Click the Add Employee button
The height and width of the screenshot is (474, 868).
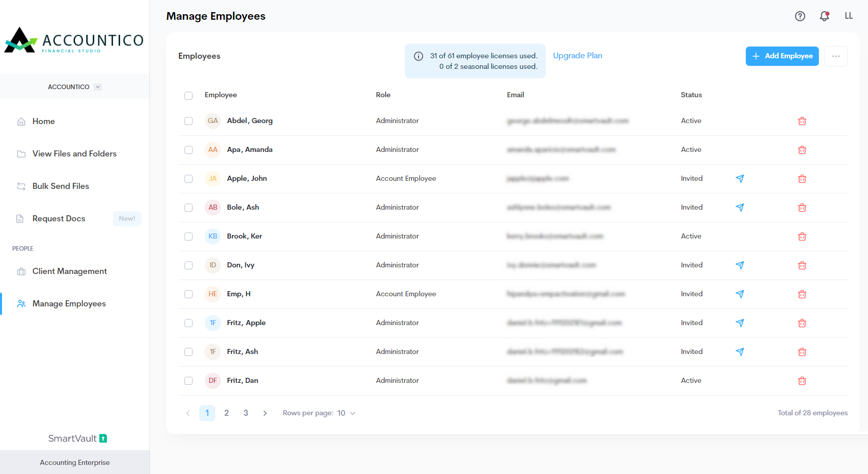(x=782, y=56)
